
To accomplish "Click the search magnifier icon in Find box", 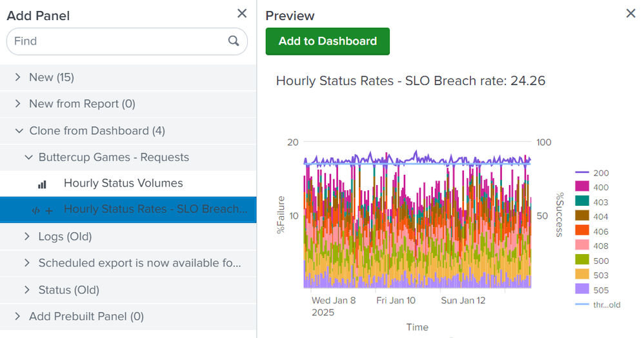I will tap(234, 41).
